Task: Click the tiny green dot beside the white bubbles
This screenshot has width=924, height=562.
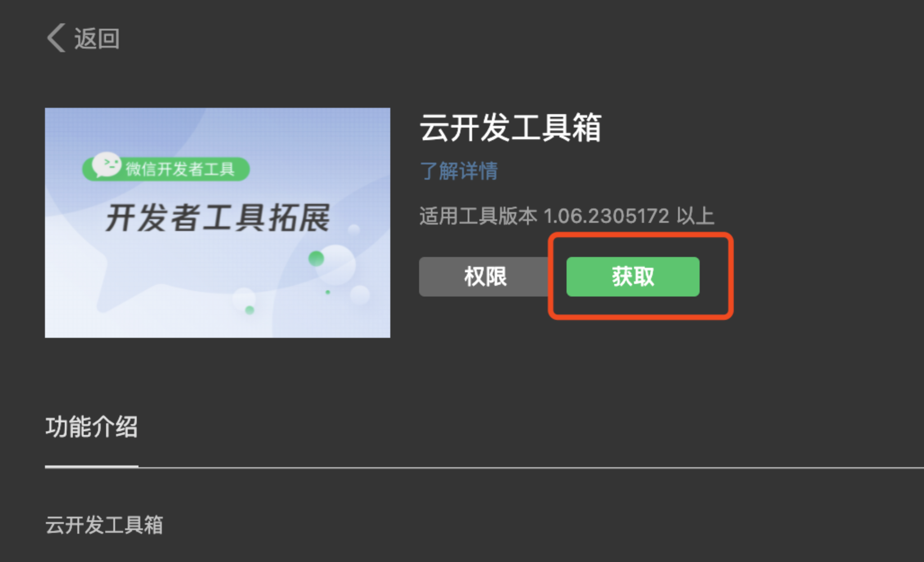Action: point(328,292)
